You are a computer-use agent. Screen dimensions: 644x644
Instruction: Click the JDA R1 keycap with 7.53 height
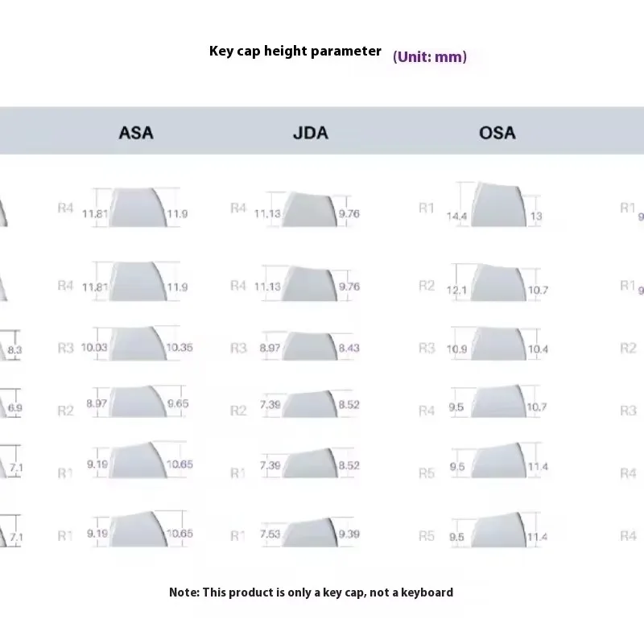[x=310, y=533]
